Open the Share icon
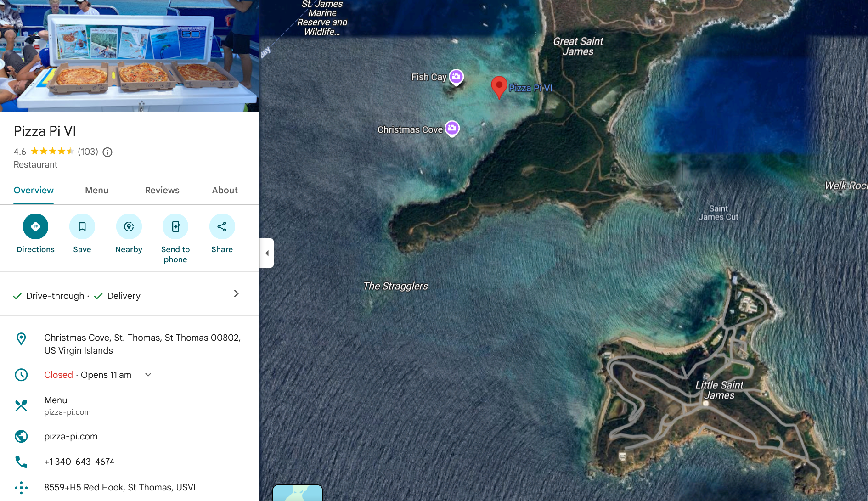The height and width of the screenshot is (501, 868). point(222,226)
